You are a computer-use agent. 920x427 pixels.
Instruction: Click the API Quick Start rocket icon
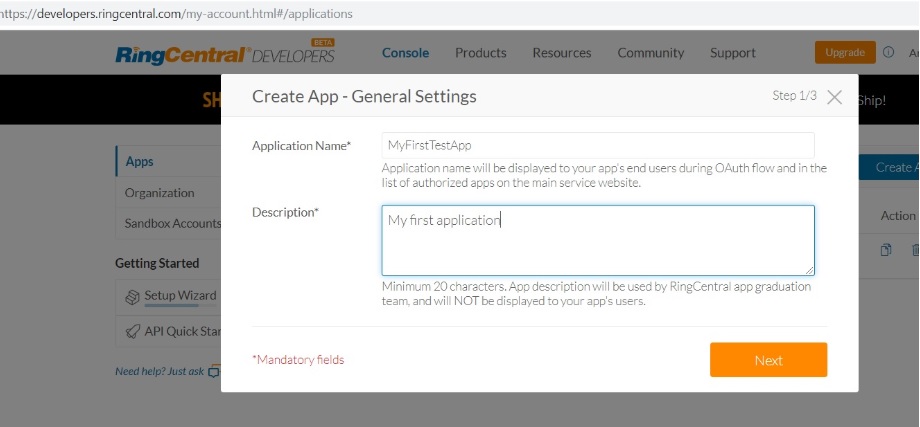tap(131, 331)
